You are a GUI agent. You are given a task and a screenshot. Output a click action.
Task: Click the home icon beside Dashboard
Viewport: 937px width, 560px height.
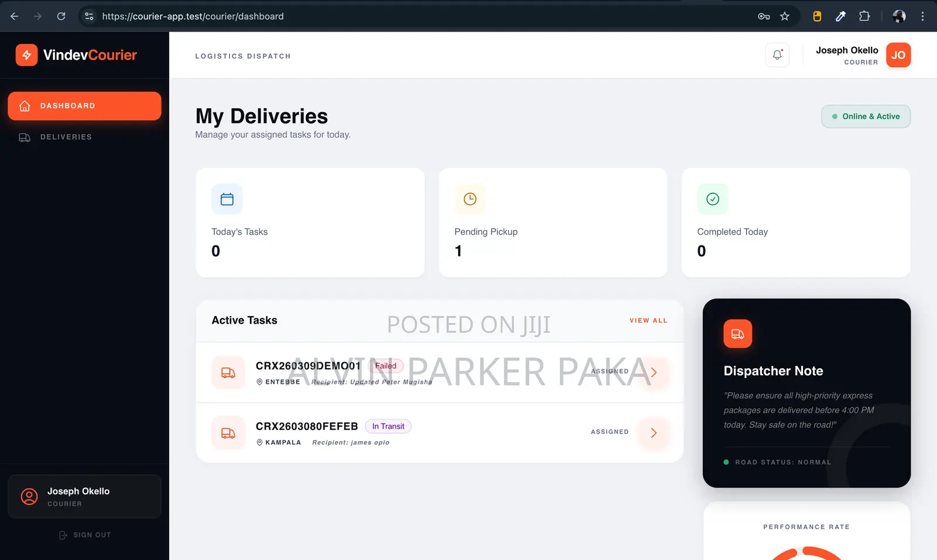(25, 106)
